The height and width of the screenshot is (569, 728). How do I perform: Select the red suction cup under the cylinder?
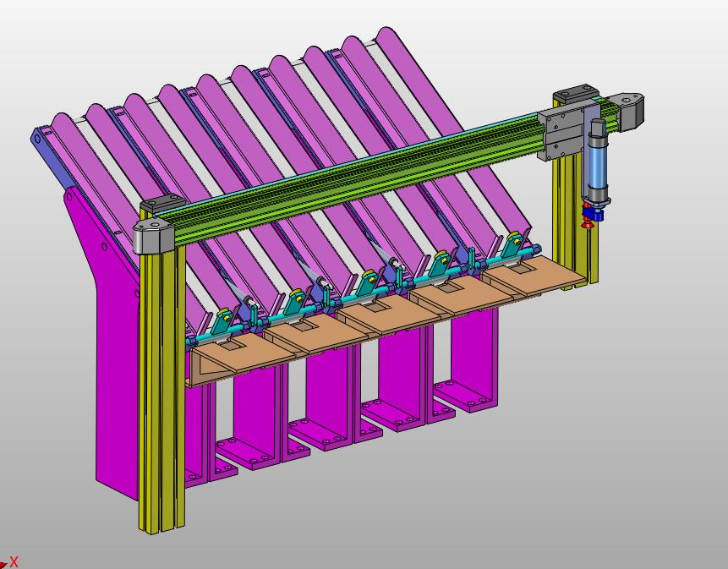pos(588,224)
